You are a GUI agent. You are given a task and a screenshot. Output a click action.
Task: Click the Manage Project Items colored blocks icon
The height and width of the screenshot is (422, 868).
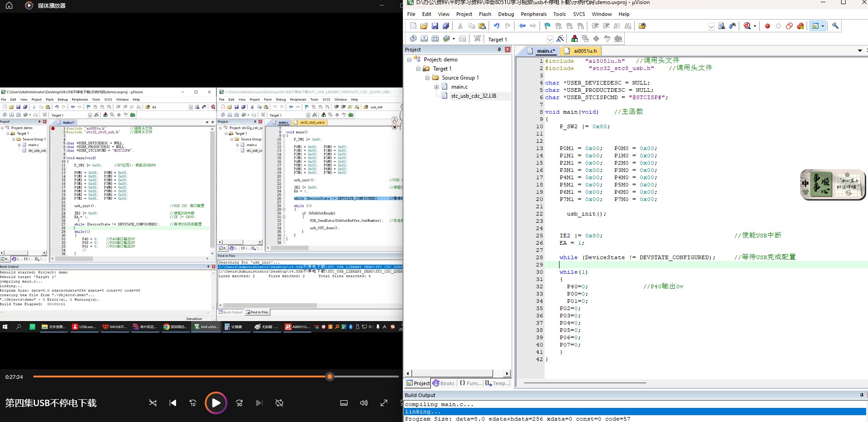[x=575, y=39]
